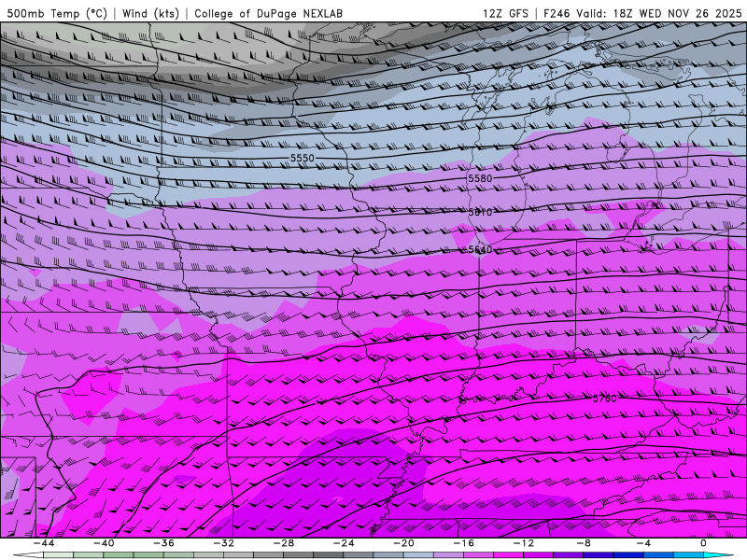Click the "F246" forecast hour text
Image resolution: width=747 pixels, height=560 pixels.
click(x=557, y=13)
